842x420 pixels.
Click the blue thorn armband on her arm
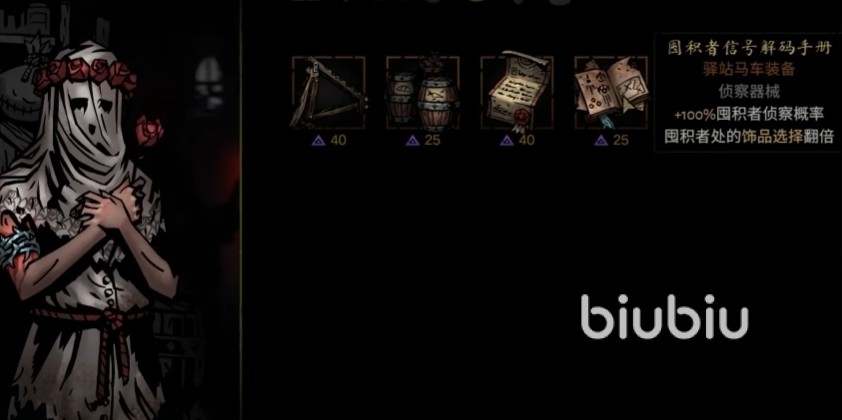(x=19, y=245)
